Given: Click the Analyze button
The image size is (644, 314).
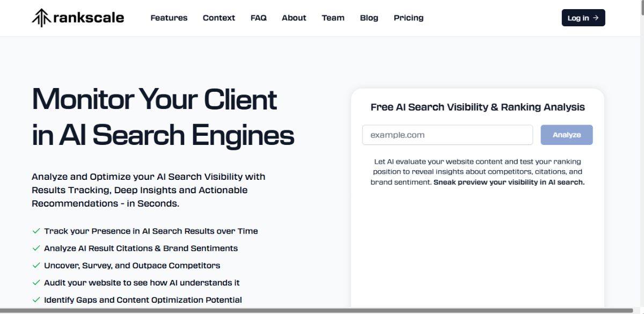Looking at the screenshot, I should pos(567,135).
